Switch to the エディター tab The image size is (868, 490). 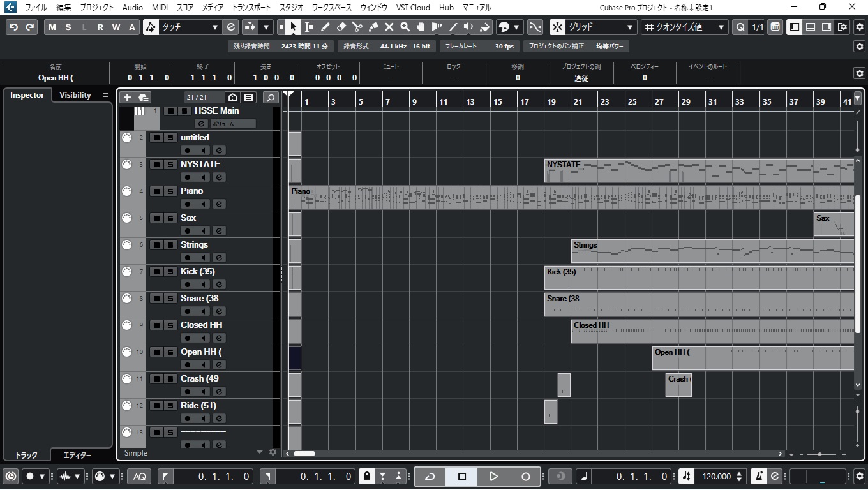click(x=77, y=456)
